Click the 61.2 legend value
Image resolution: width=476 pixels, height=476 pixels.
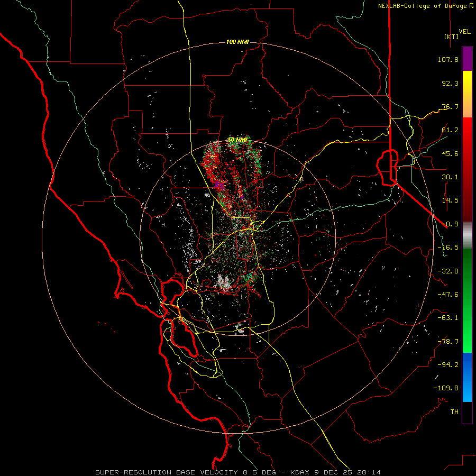450,130
